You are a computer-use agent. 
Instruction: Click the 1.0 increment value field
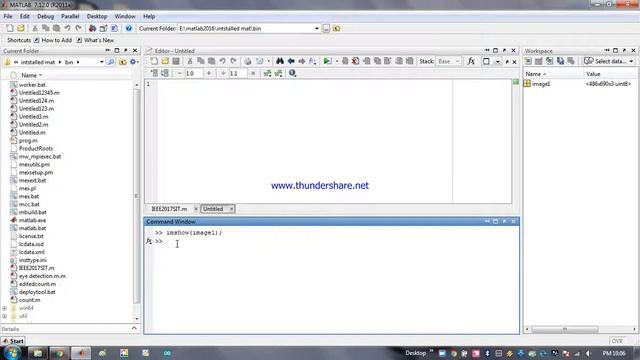(x=194, y=73)
